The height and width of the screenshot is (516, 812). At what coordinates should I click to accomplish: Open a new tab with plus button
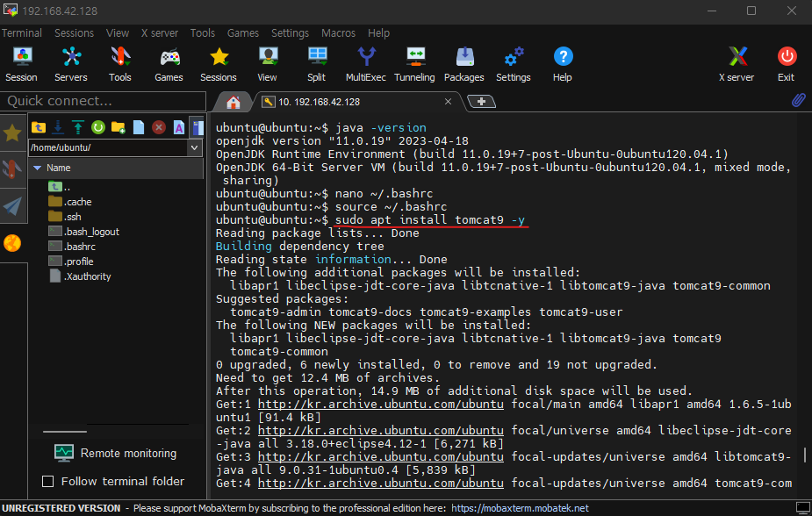coord(481,102)
